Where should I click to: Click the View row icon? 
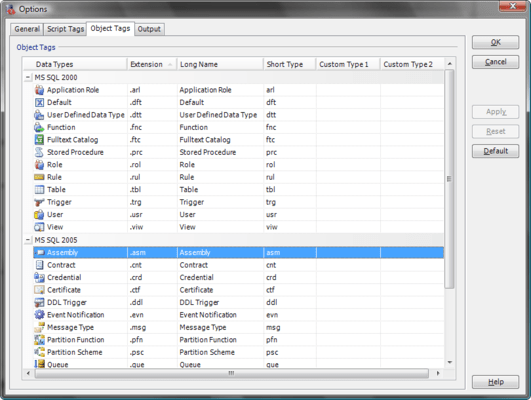[39, 227]
